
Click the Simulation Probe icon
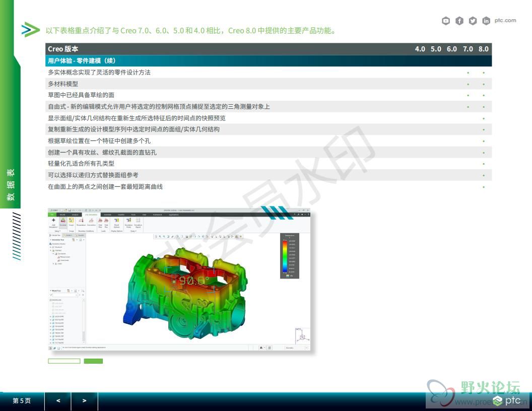(128, 221)
